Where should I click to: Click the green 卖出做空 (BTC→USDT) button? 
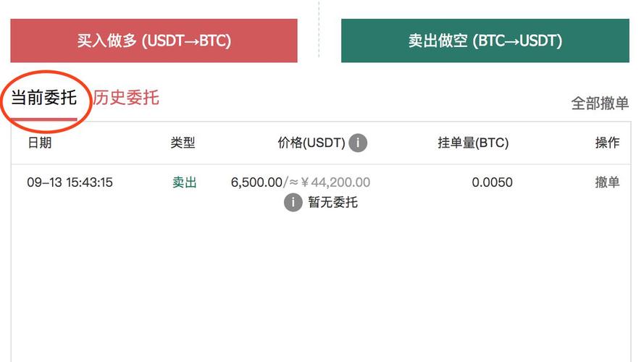pyautogui.click(x=485, y=41)
